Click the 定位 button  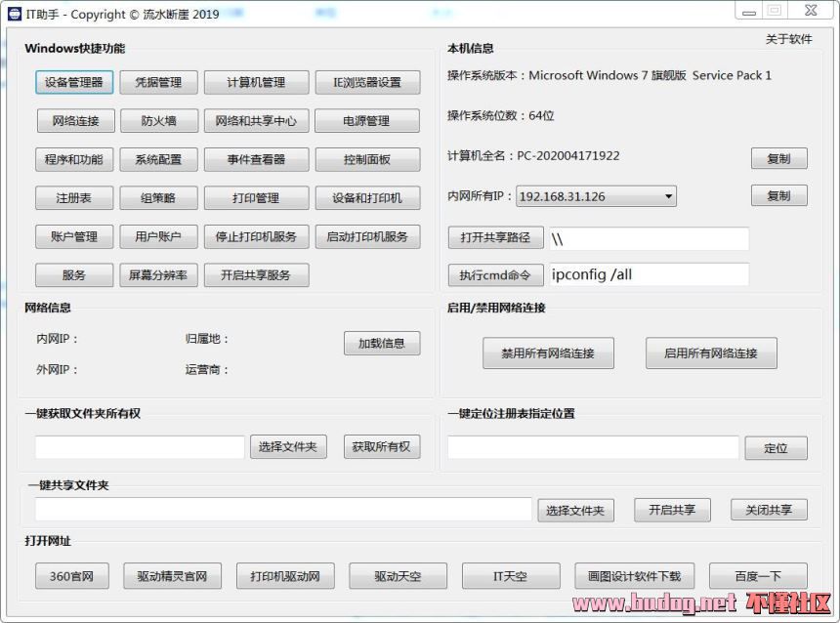pos(776,448)
